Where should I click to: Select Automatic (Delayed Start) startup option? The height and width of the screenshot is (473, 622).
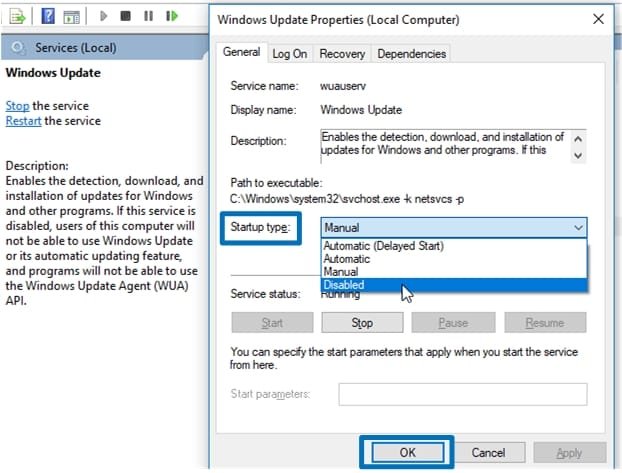coord(454,246)
